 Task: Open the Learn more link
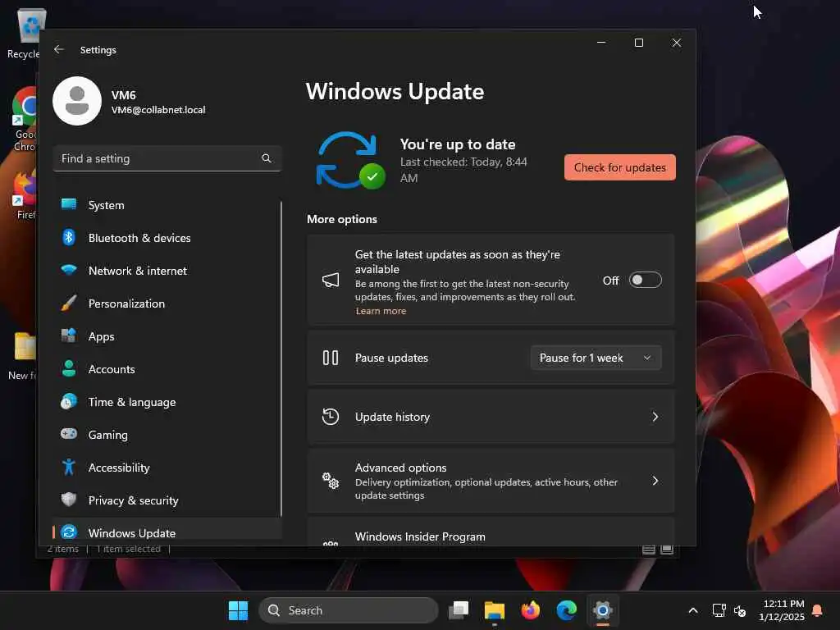(x=381, y=311)
